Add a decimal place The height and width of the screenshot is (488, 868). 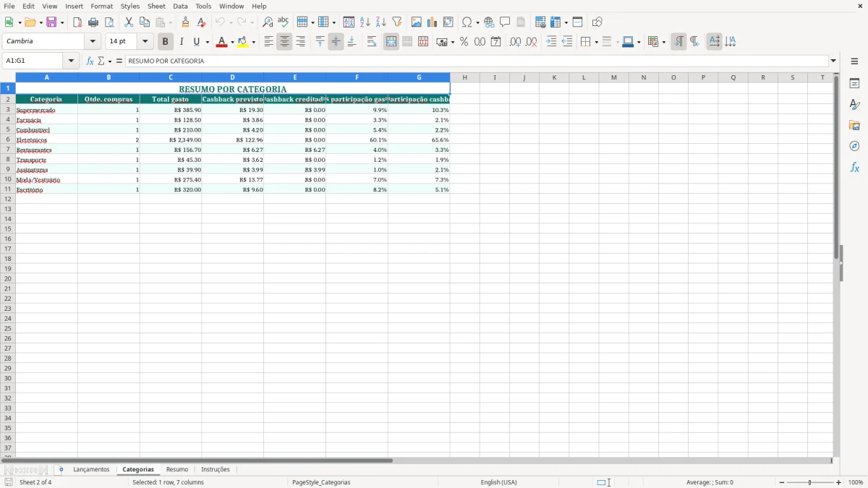[515, 42]
